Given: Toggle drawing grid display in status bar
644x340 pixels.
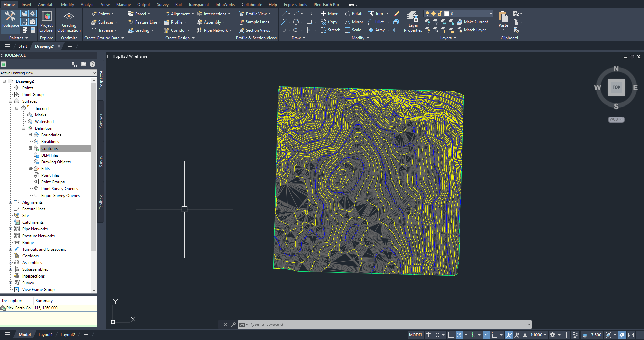Looking at the screenshot, I should pyautogui.click(x=428, y=335).
